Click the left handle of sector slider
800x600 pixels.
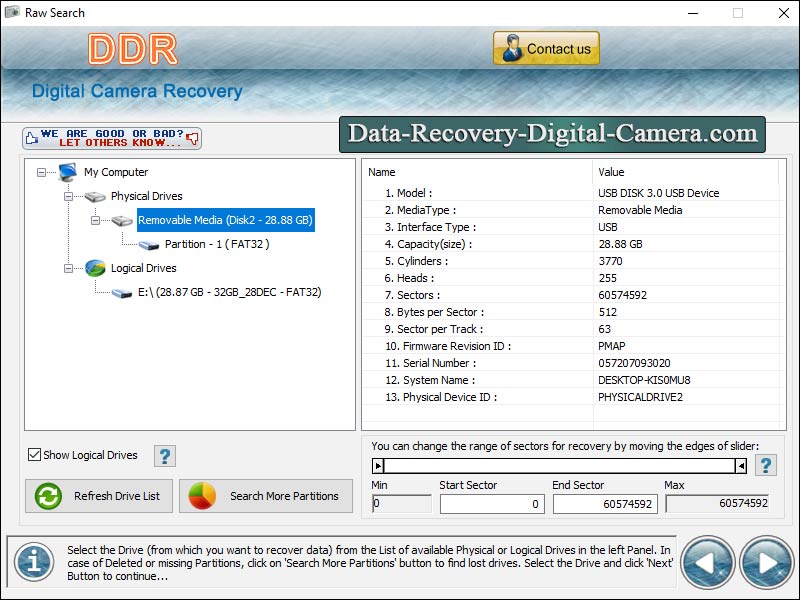click(x=378, y=465)
